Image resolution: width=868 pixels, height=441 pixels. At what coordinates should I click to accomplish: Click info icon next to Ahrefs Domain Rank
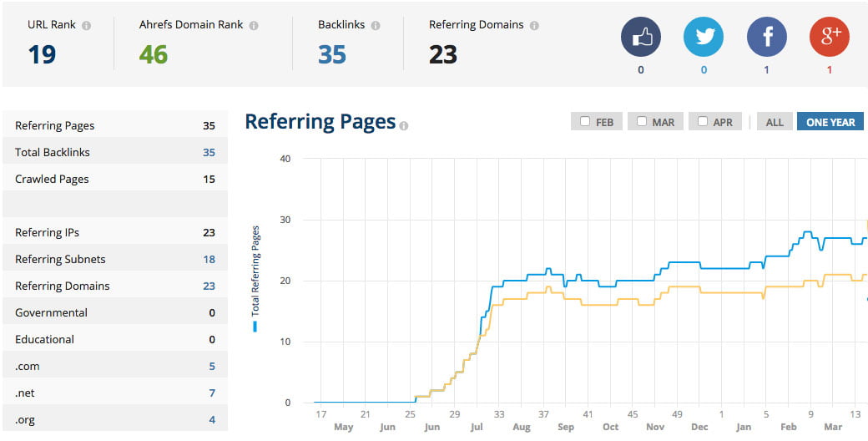click(254, 26)
